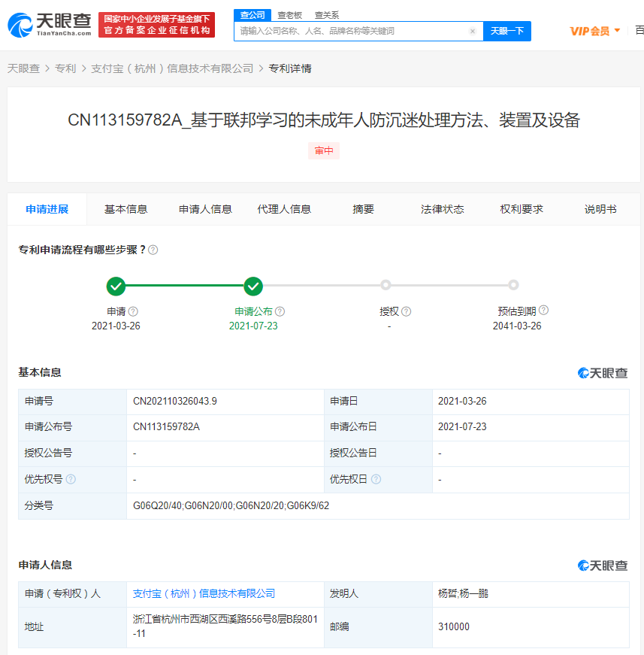
Task: Click the 申请日 value 2021-03-26 in table
Action: coord(462,402)
